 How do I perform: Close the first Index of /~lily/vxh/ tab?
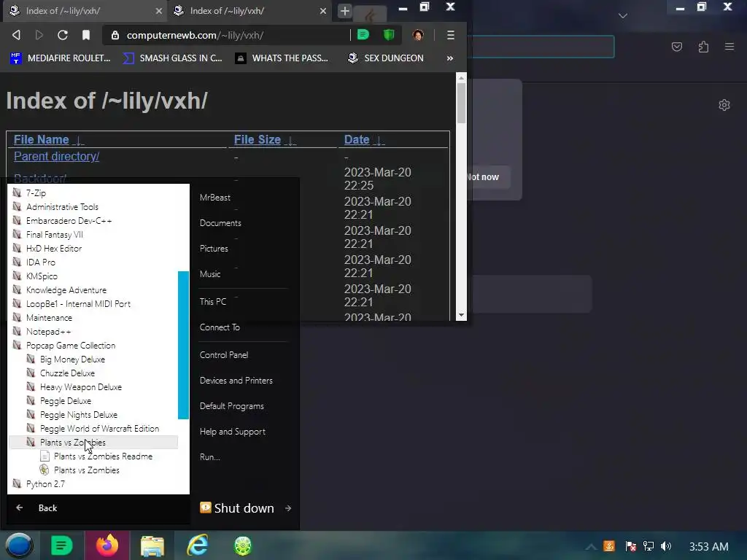[158, 11]
